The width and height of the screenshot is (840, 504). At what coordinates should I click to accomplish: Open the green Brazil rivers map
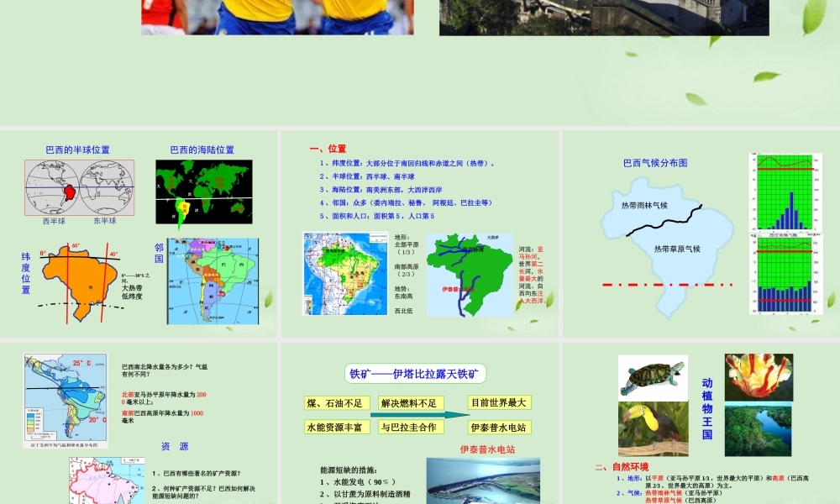point(470,275)
